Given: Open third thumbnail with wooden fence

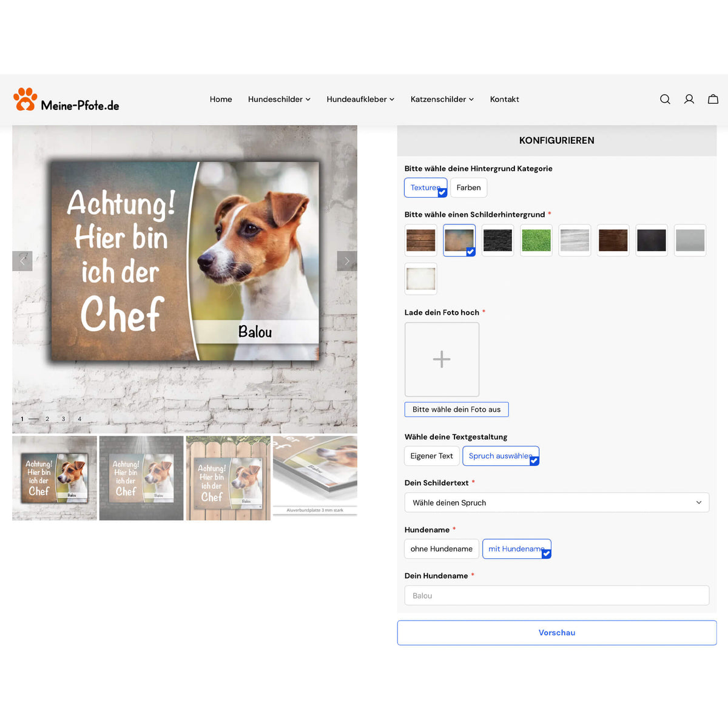Looking at the screenshot, I should click(228, 478).
